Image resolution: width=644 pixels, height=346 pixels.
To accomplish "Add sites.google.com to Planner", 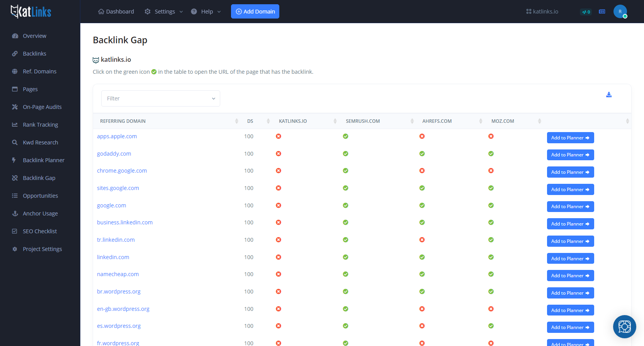I will coord(570,190).
